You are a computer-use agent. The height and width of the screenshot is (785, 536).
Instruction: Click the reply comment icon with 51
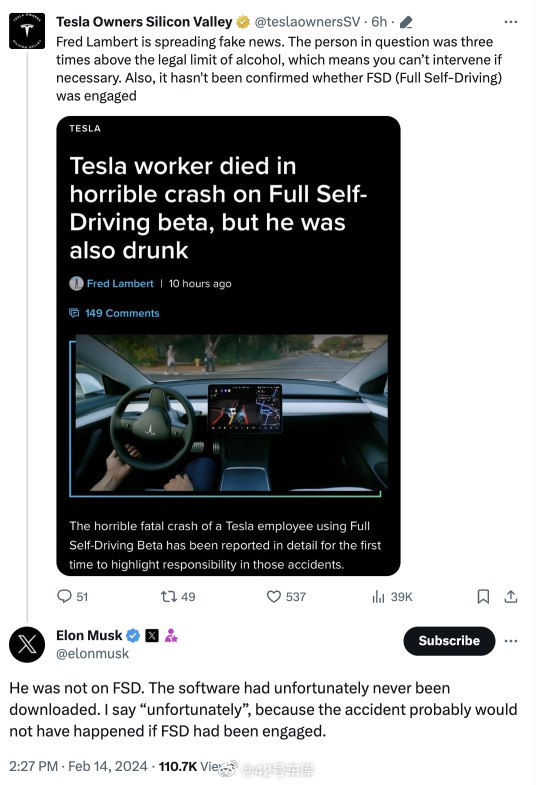coord(65,596)
